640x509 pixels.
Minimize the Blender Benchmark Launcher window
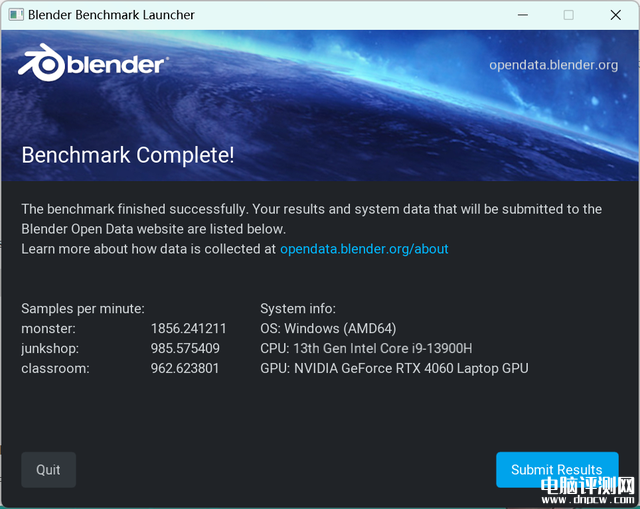pyautogui.click(x=523, y=15)
